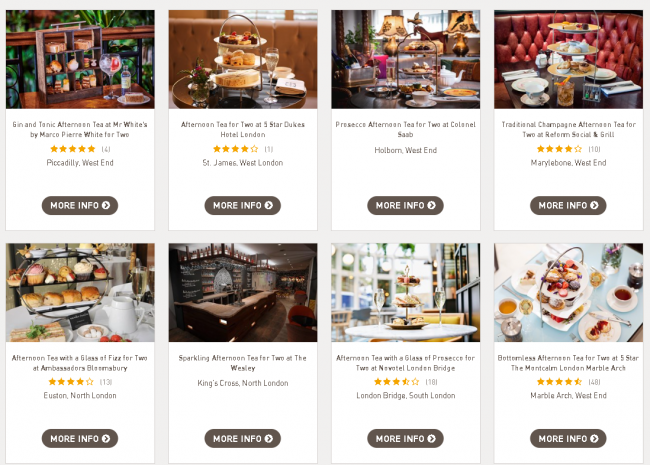
Task: Click the Montcalm Marble Arch tea photo
Action: pyautogui.click(x=568, y=293)
